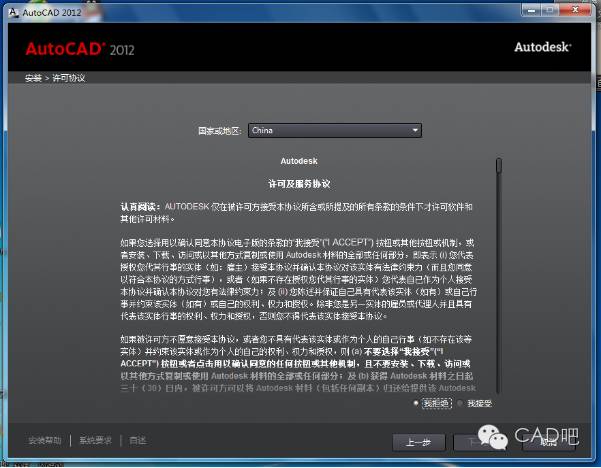
Task: Click the AutoCAD title bar application icon
Action: coord(13,12)
